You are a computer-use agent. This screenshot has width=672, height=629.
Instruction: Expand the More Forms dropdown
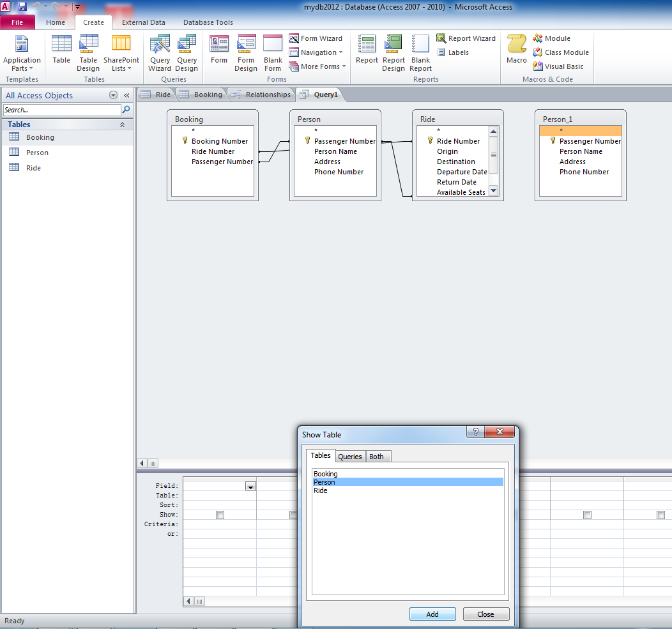click(x=317, y=66)
